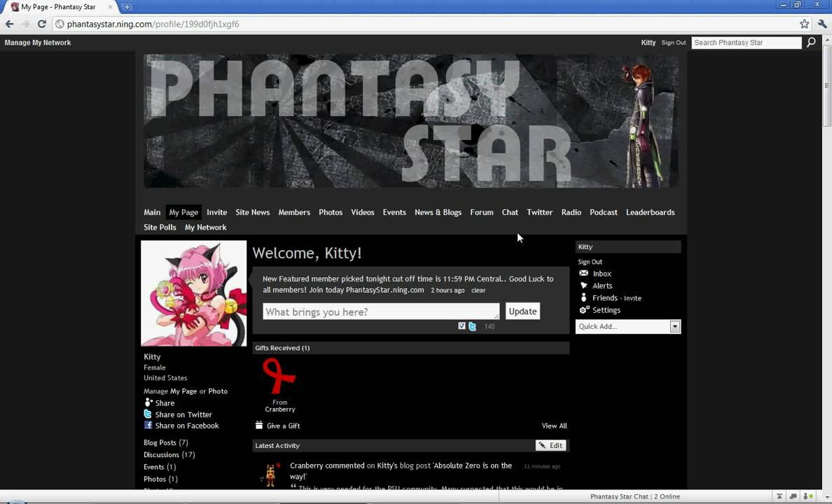This screenshot has height=504, width=832.
Task: Open Events (1) link in left sidebar
Action: 160,467
